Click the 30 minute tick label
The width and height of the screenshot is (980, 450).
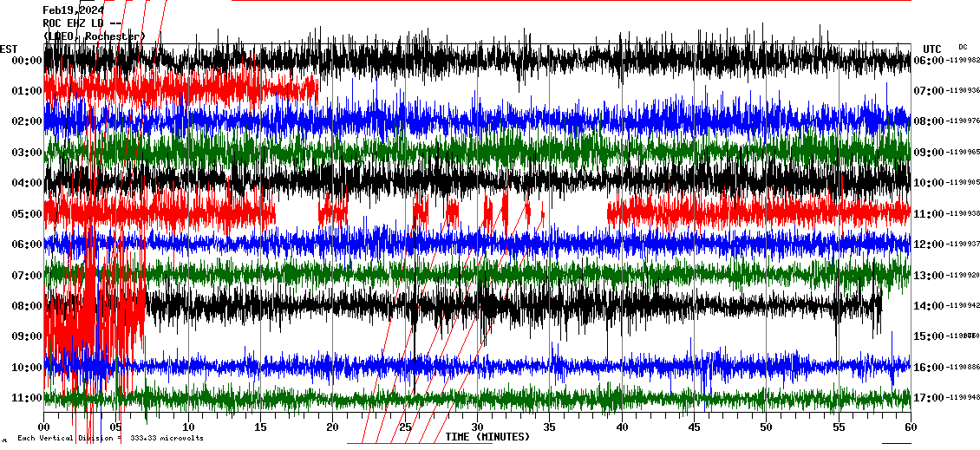[x=478, y=427]
